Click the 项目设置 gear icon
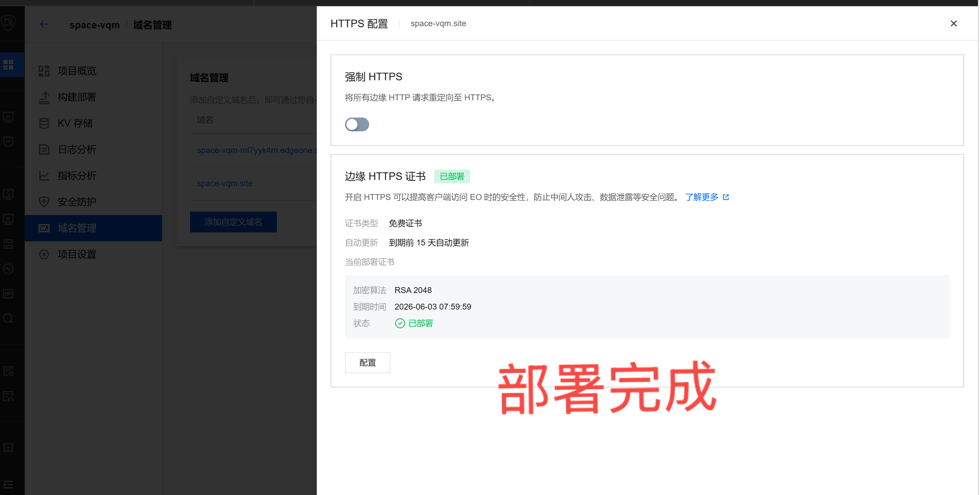The width and height of the screenshot is (980, 495). (x=44, y=254)
